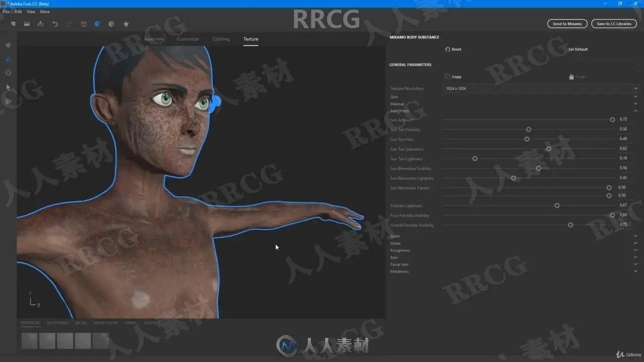Open a file with the folder icon
This screenshot has height=362, width=644.
(27, 24)
